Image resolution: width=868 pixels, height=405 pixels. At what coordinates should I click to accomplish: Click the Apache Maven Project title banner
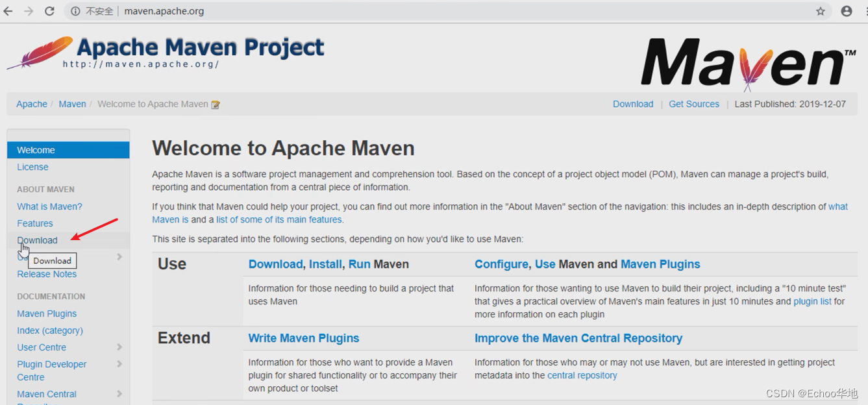tap(200, 48)
